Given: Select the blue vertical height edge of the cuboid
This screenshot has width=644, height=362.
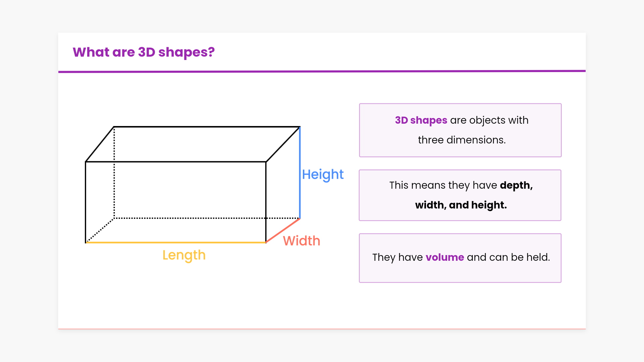Looking at the screenshot, I should [x=300, y=173].
